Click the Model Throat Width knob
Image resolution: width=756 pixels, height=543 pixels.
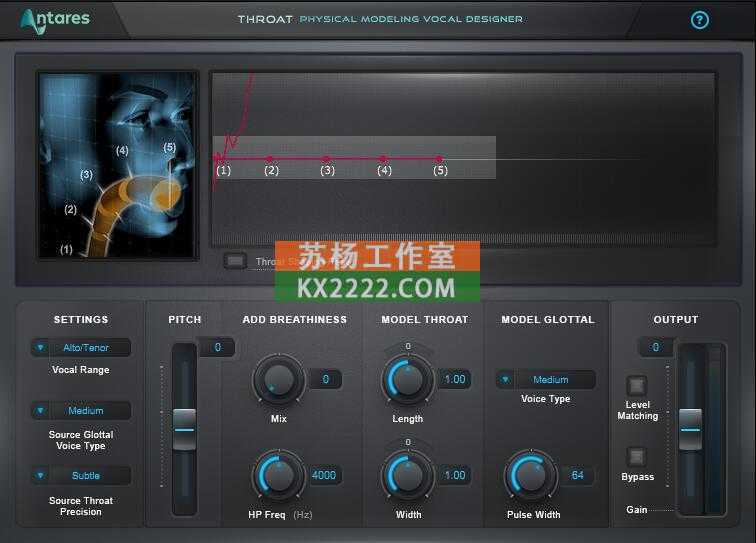pyautogui.click(x=408, y=475)
